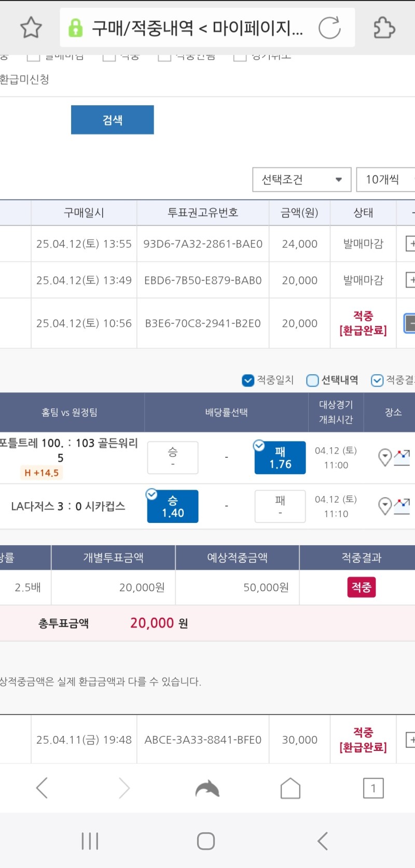Toggle the 적중일치 checkbox
Image resolution: width=415 pixels, height=868 pixels.
click(x=248, y=380)
